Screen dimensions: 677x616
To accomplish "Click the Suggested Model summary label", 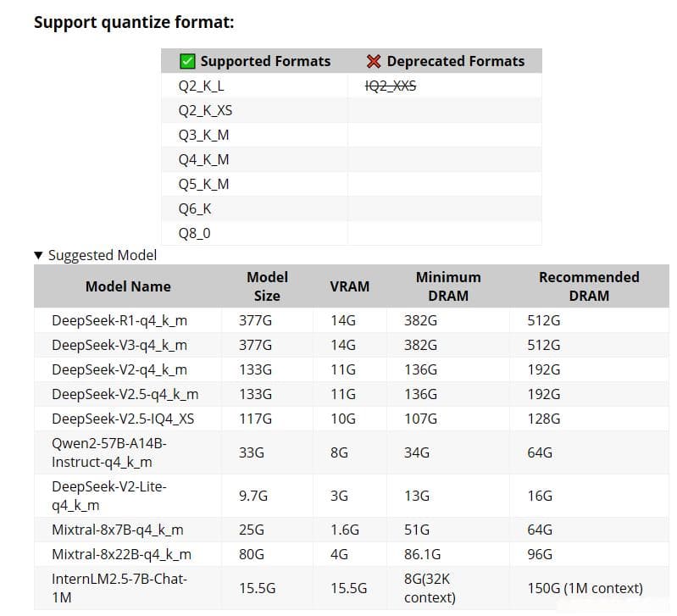I will click(x=103, y=255).
